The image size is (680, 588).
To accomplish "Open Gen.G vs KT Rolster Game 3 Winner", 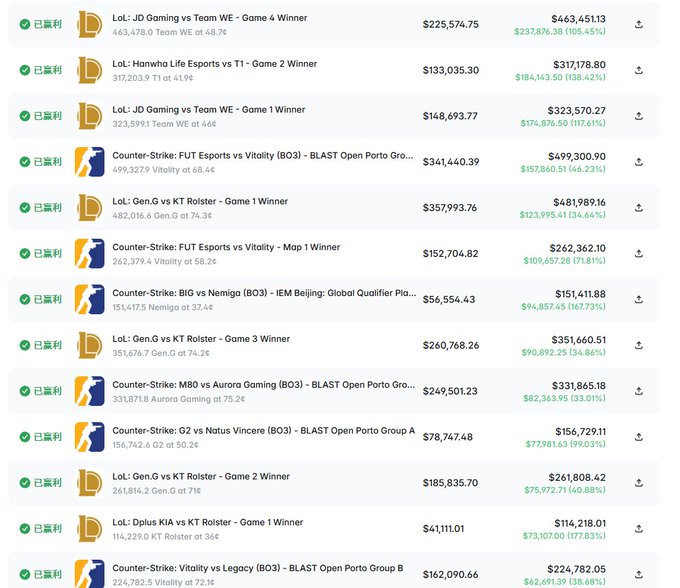I will point(201,339).
